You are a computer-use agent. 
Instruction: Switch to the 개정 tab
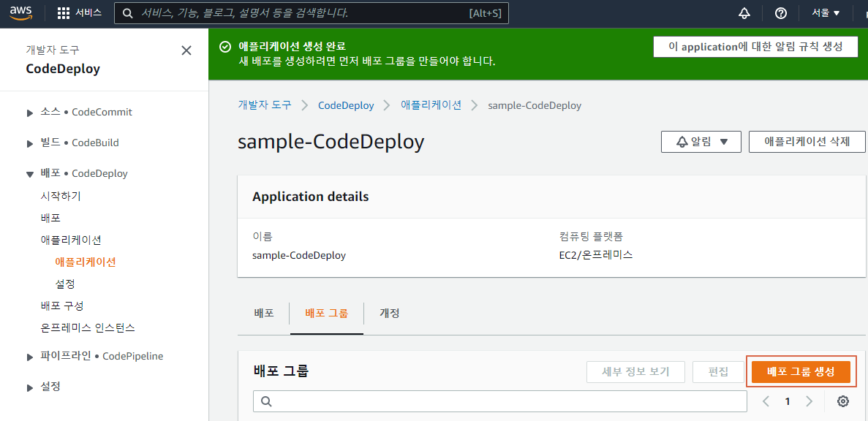pyautogui.click(x=390, y=313)
